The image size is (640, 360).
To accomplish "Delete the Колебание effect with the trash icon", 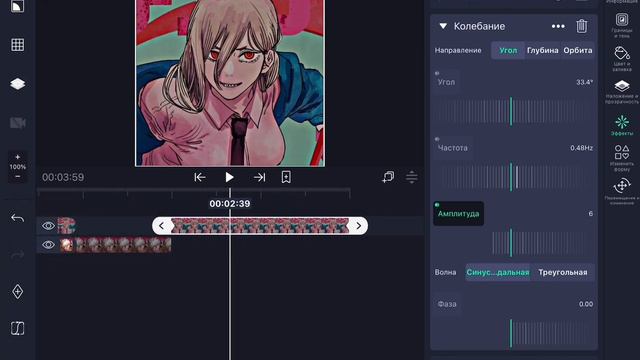I will pos(582,26).
